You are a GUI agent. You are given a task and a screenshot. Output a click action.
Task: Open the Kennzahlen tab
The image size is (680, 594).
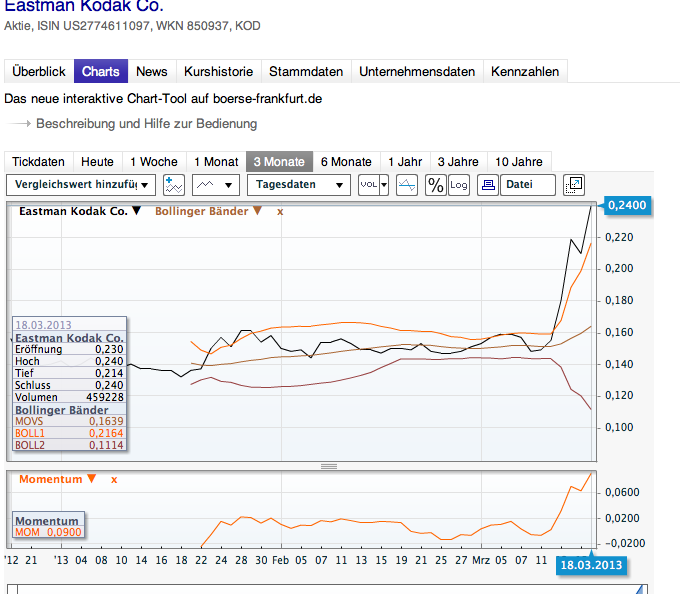click(x=525, y=71)
